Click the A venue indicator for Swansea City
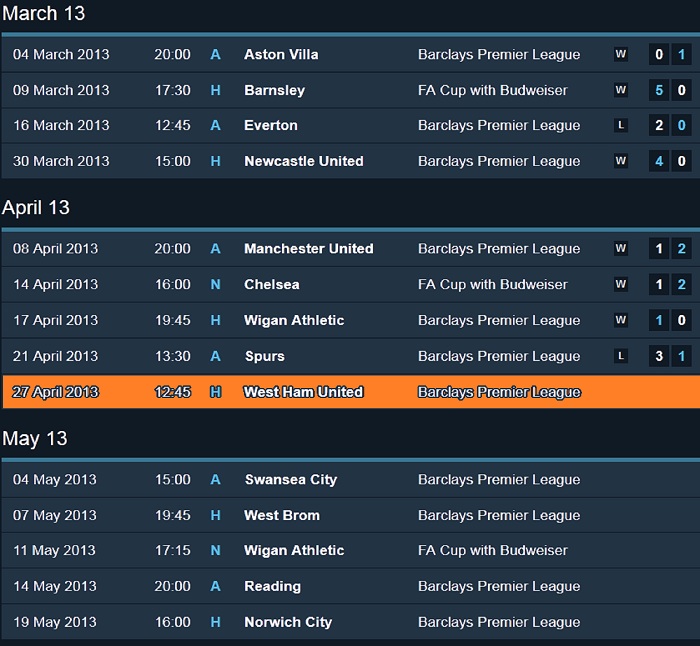 215,480
